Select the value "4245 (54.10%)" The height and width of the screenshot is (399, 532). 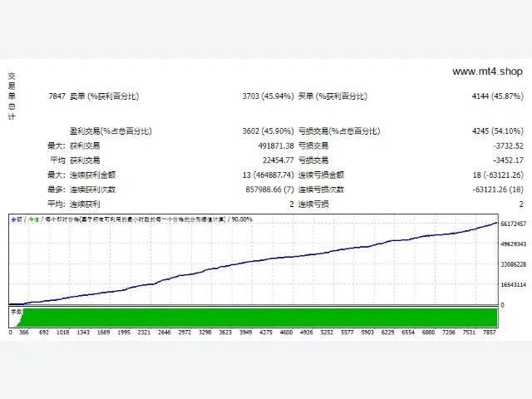[497, 131]
